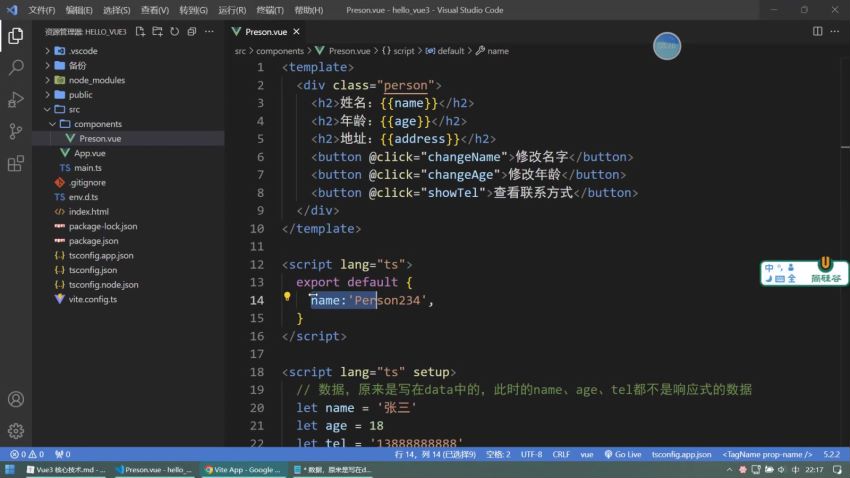
Task: Refresh the explorer file tree
Action: click(x=175, y=31)
